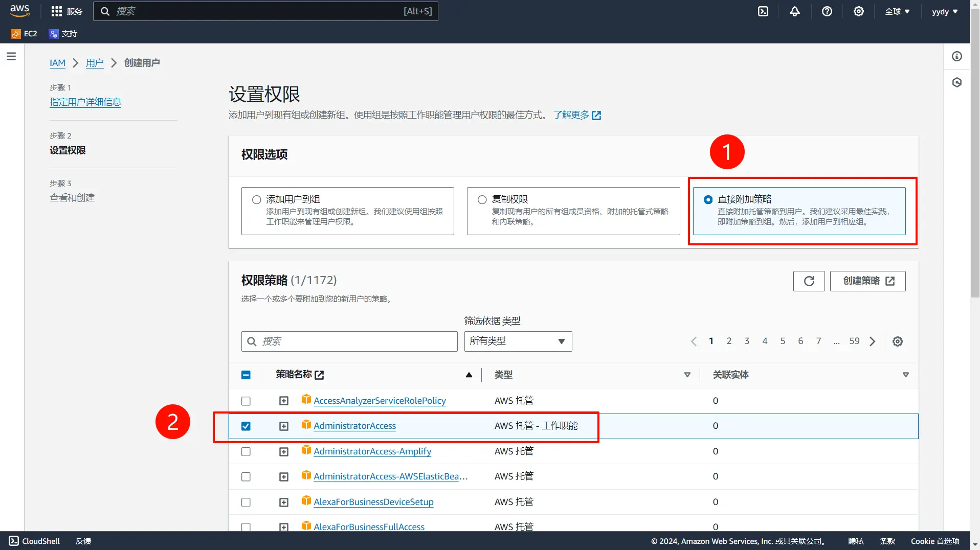Open the left navigation hamburger menu

click(11, 56)
